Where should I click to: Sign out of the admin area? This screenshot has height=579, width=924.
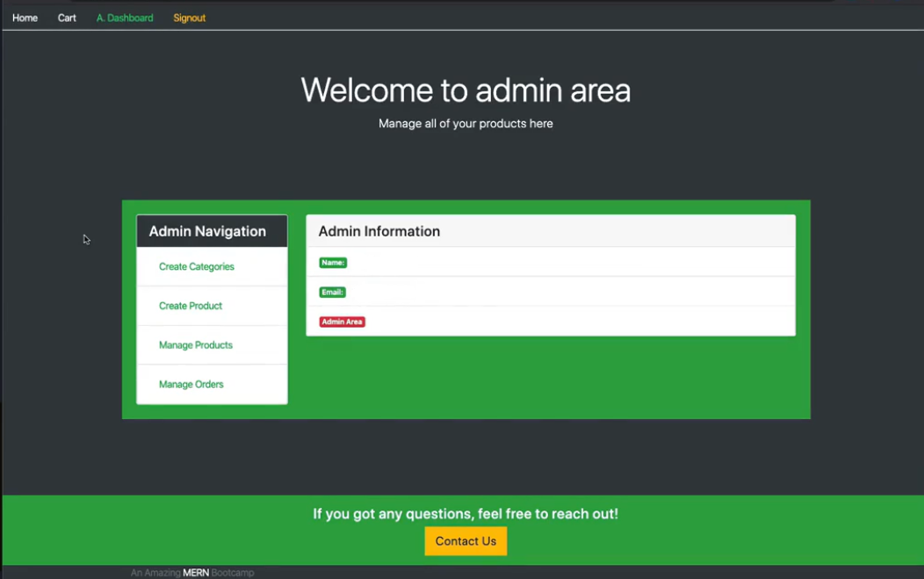tap(189, 18)
